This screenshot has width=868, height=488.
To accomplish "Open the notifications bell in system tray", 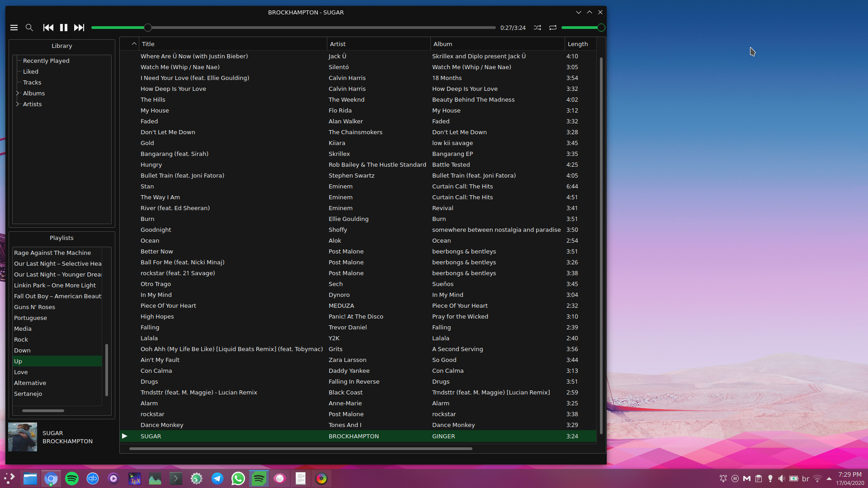I will point(723,479).
